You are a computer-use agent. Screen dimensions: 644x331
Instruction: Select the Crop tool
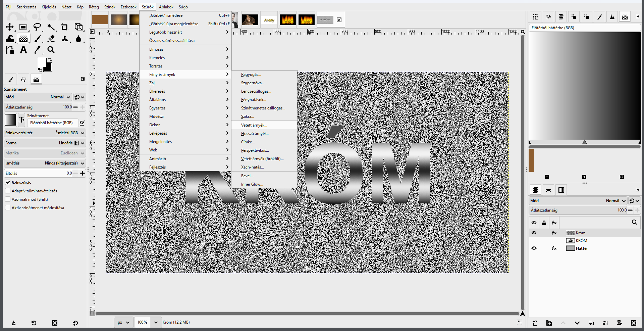(64, 27)
